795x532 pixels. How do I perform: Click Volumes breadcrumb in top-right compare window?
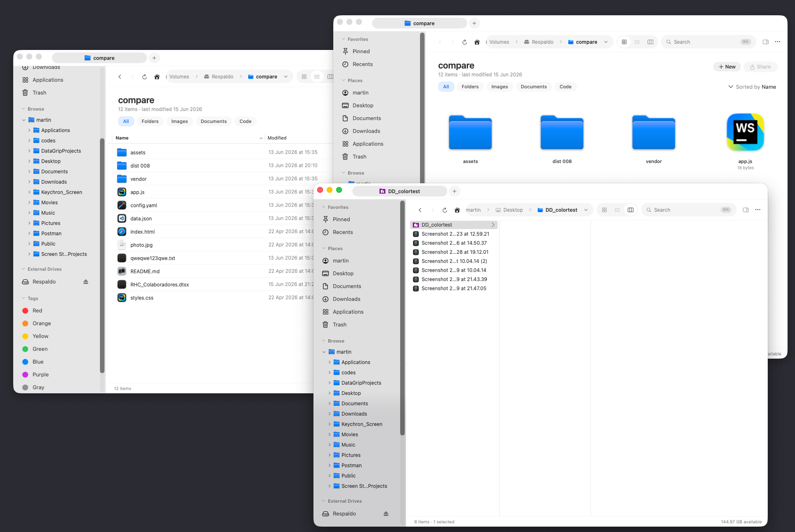point(499,42)
